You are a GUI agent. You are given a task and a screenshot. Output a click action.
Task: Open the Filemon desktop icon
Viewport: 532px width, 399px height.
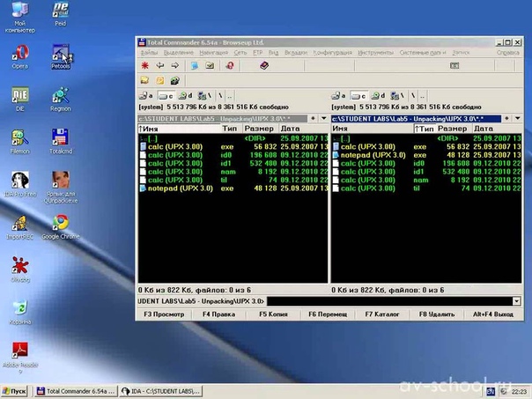pos(20,142)
